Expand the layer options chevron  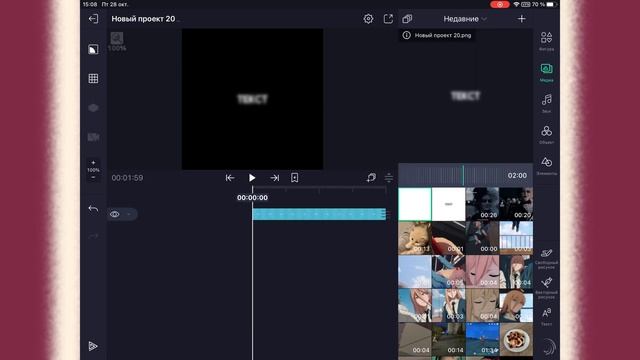pyautogui.click(x=129, y=214)
